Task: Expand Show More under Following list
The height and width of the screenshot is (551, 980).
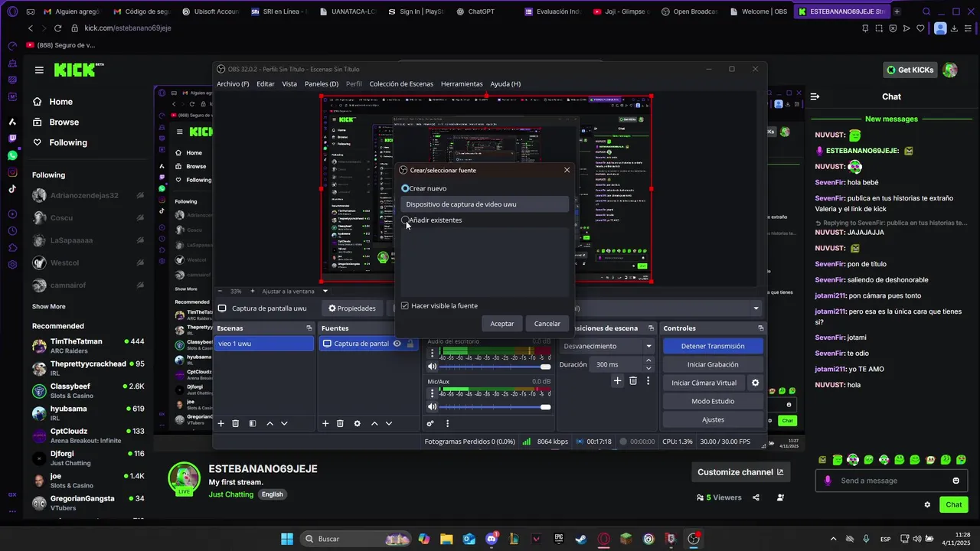Action: [48, 306]
